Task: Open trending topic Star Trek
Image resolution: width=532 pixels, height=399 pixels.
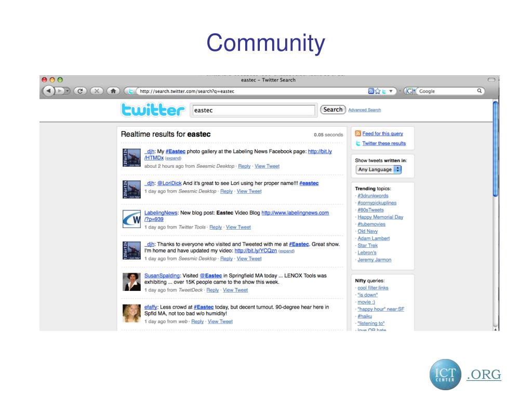Action: (367, 246)
